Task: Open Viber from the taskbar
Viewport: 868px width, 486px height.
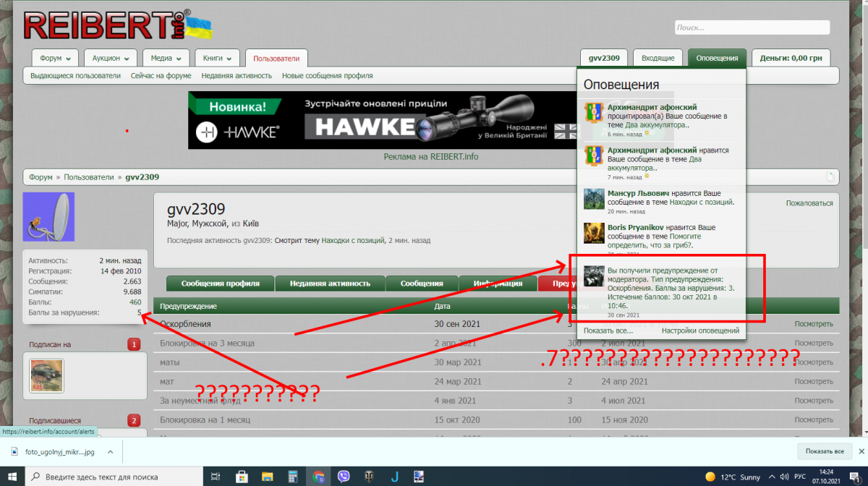Action: pos(344,477)
